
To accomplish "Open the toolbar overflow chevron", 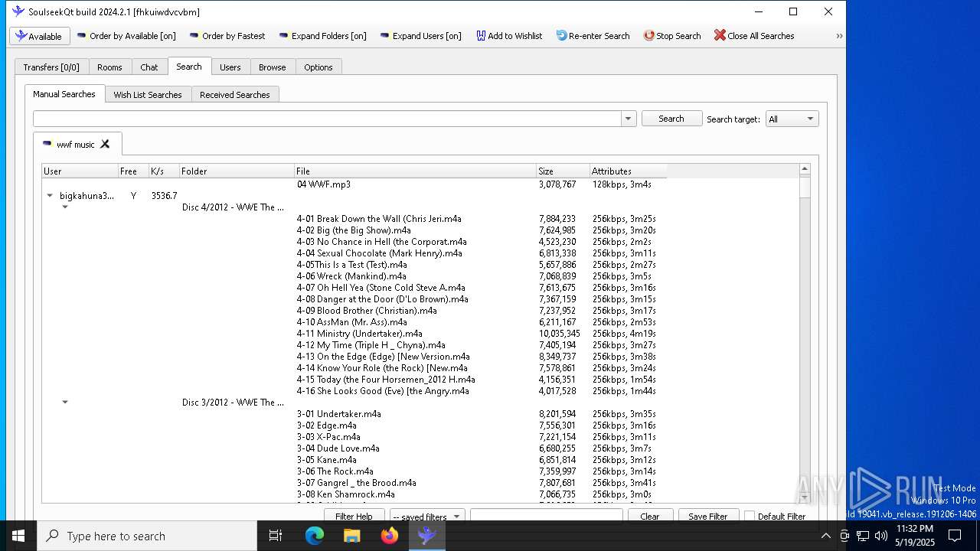I will click(839, 36).
